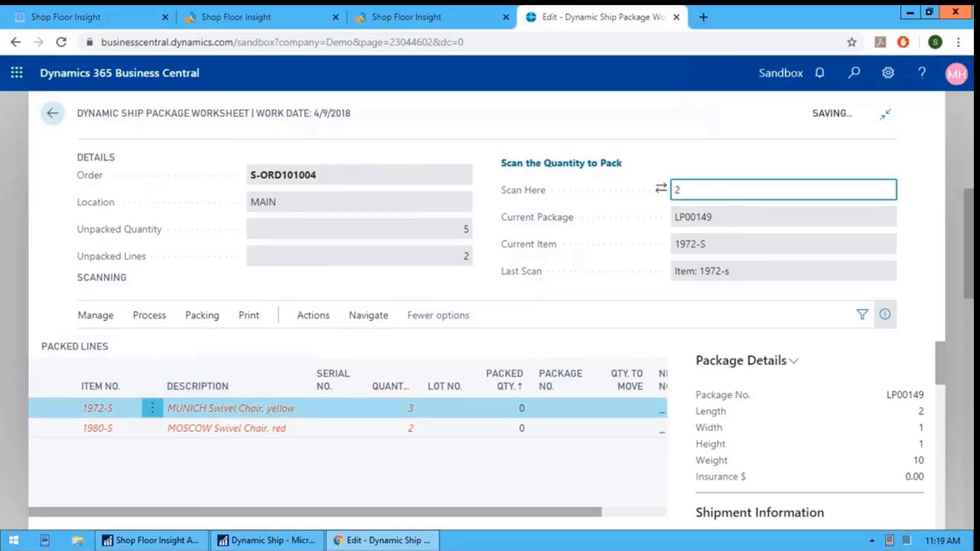The width and height of the screenshot is (980, 551).
Task: Select the Process tab in ribbon
Action: (x=149, y=315)
